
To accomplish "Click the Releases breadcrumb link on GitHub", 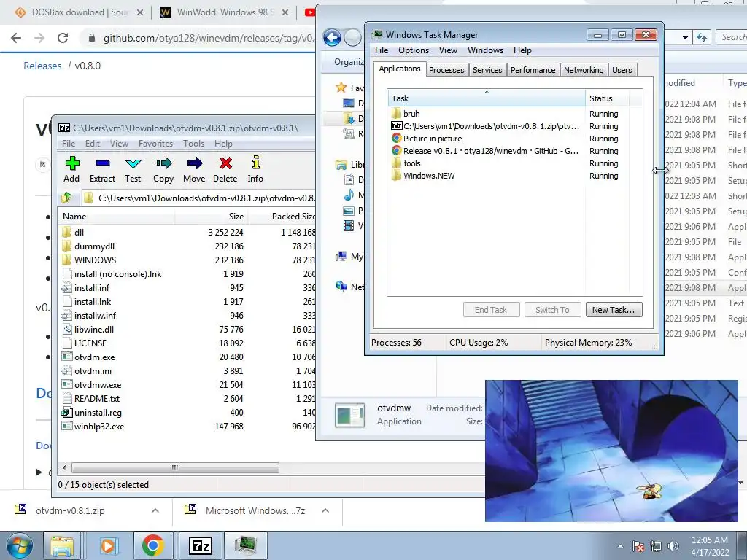I will 42,66.
